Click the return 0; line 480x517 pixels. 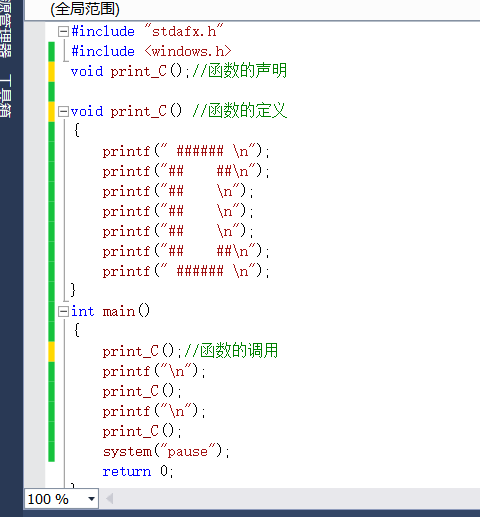coord(138,471)
